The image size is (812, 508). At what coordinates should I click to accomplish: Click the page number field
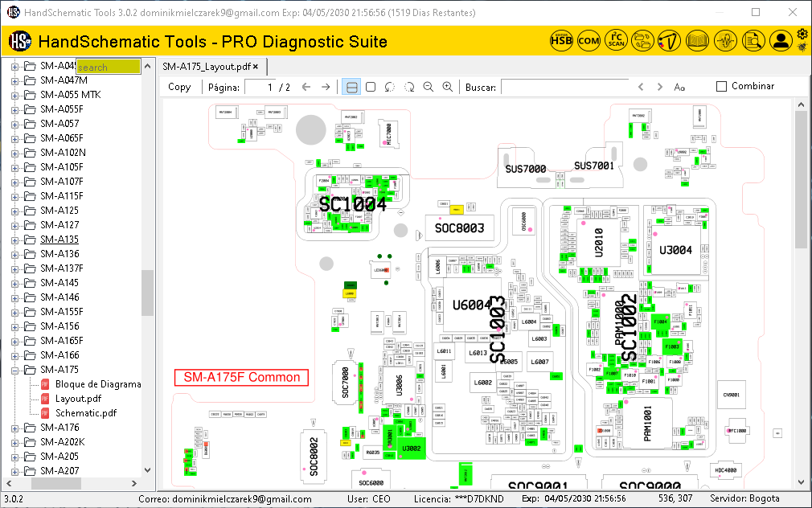(260, 87)
